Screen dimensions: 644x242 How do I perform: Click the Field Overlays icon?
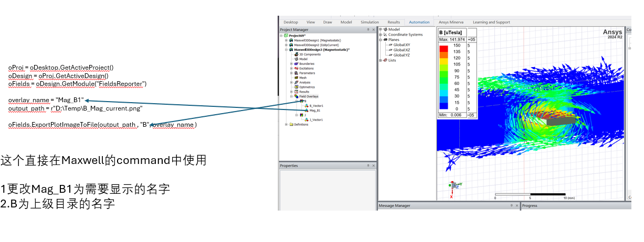pos(296,96)
